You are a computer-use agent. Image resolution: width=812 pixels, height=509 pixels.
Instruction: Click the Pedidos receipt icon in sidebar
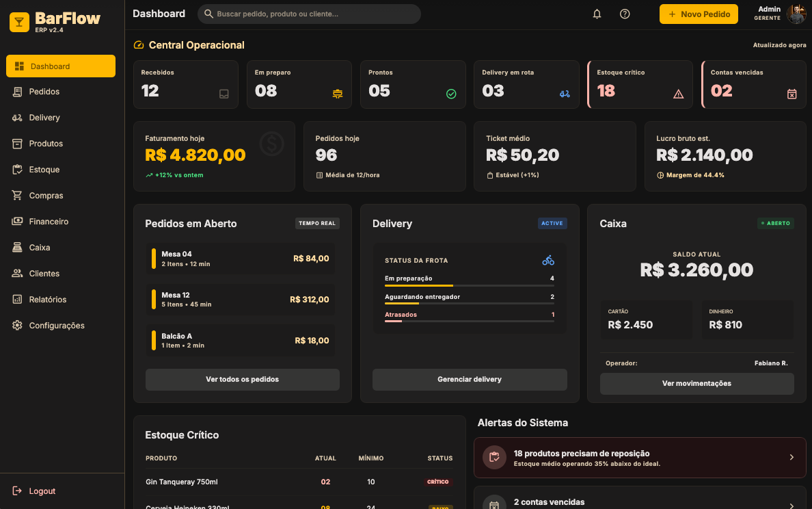17,92
